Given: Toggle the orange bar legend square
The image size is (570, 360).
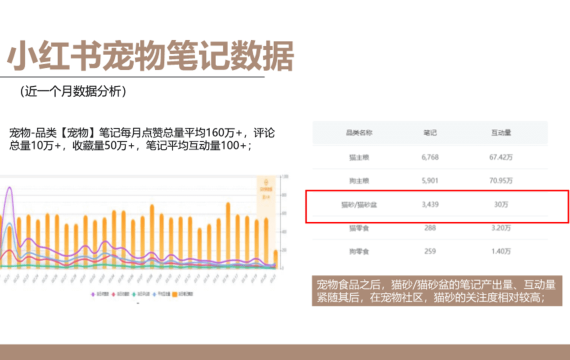Looking at the screenshot, I should point(174,294).
